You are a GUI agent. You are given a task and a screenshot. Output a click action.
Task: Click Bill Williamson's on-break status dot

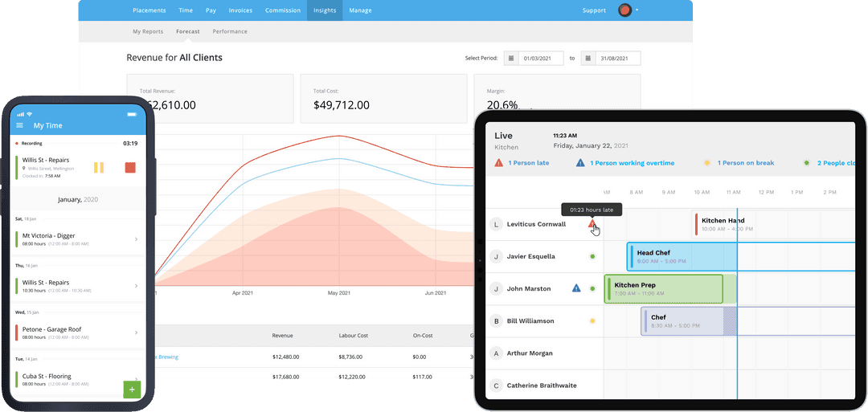[592, 321]
